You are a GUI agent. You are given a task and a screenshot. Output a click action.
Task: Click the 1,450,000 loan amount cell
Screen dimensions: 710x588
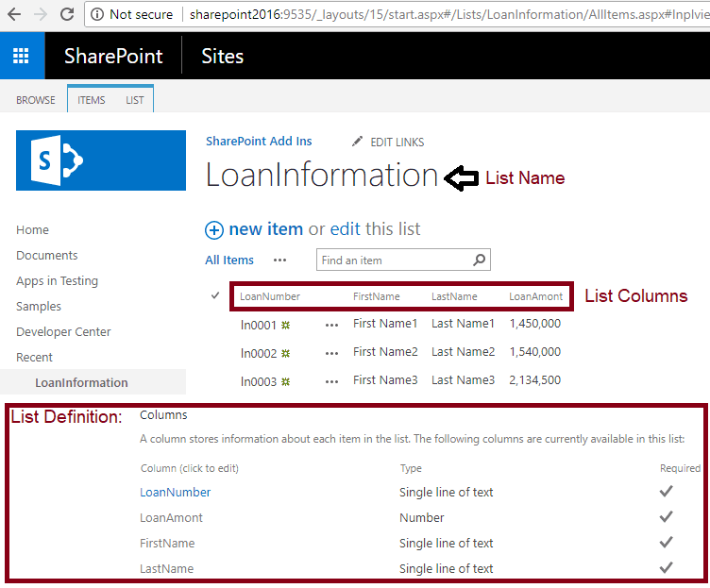pos(534,323)
